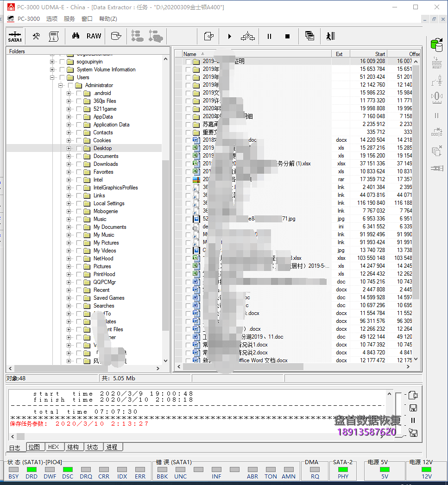This screenshot has width=448, height=485.
Task: Click the copy-to-clipboard document icon
Action: pyautogui.click(x=209, y=36)
